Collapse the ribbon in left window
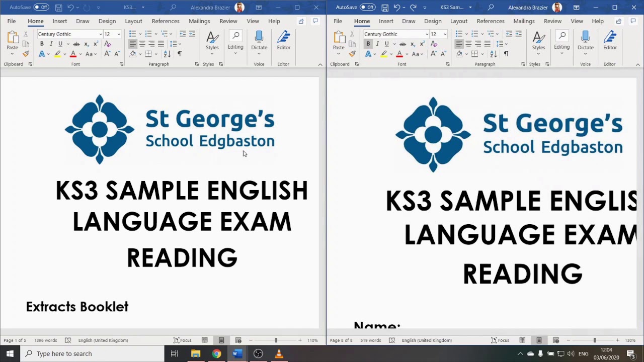This screenshot has width=644, height=362. tap(320, 64)
